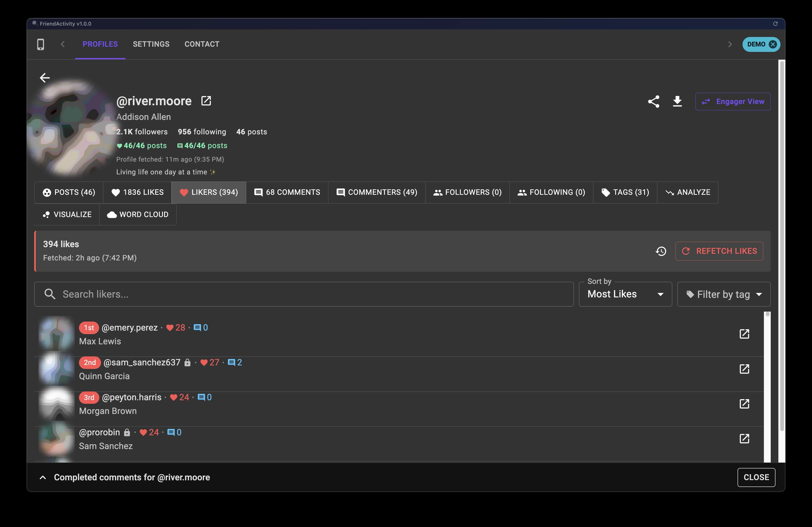Open @river.moore on Instagram via external link icon

tap(206, 100)
